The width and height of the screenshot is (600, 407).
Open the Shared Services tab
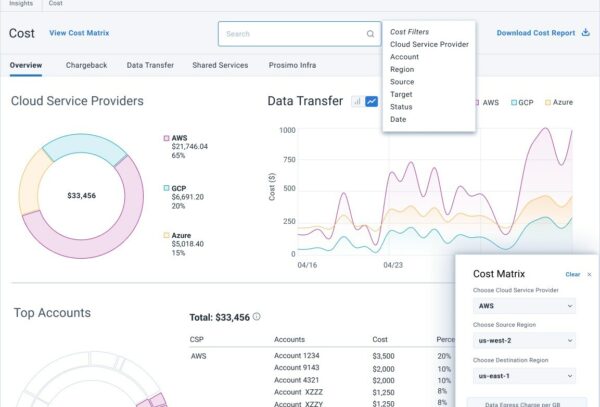(220, 65)
